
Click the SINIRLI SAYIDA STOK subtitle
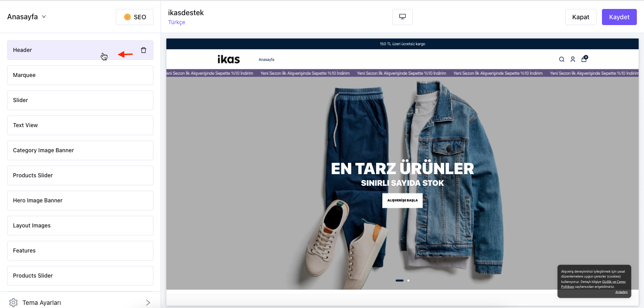pyautogui.click(x=402, y=183)
